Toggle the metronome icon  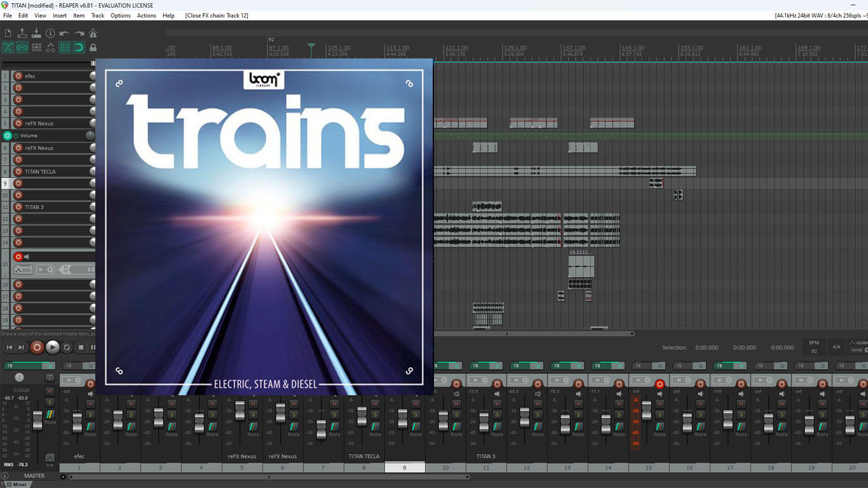pyautogui.click(x=93, y=33)
